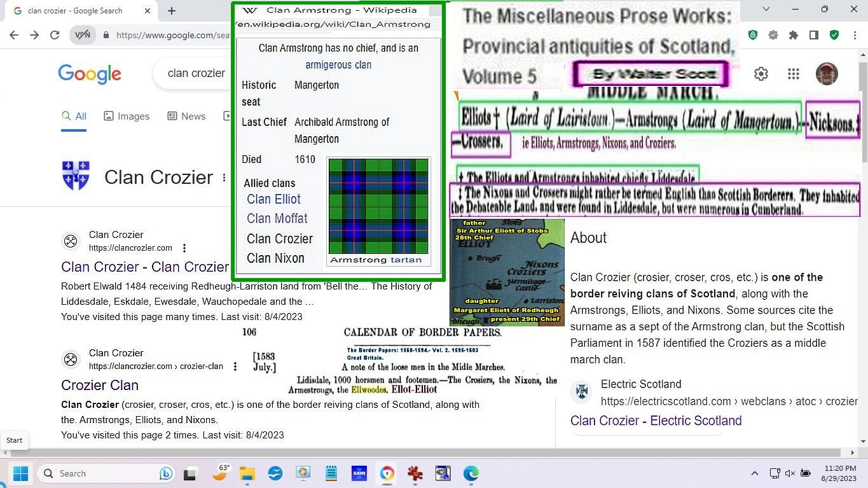Switch to the News search tab
Image resolution: width=868 pixels, height=488 pixels.
[x=186, y=116]
